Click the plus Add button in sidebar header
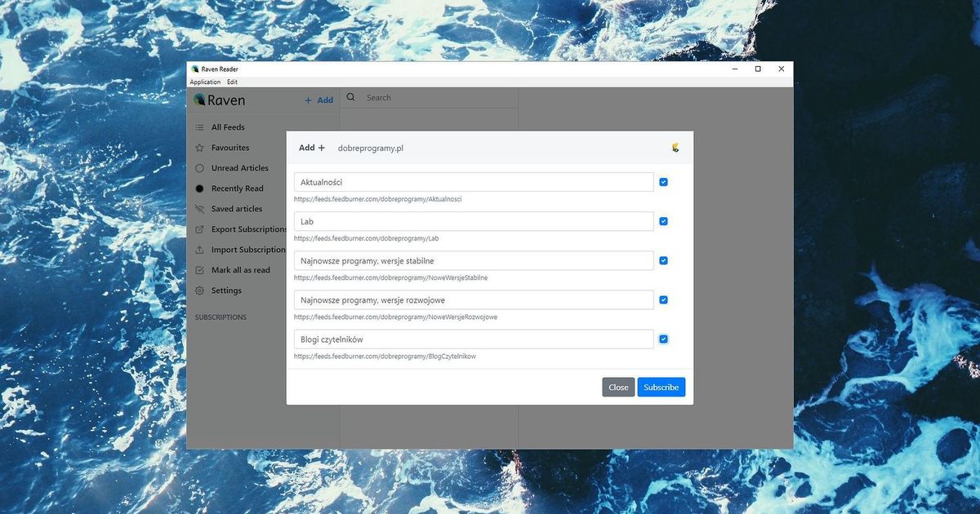 318,100
